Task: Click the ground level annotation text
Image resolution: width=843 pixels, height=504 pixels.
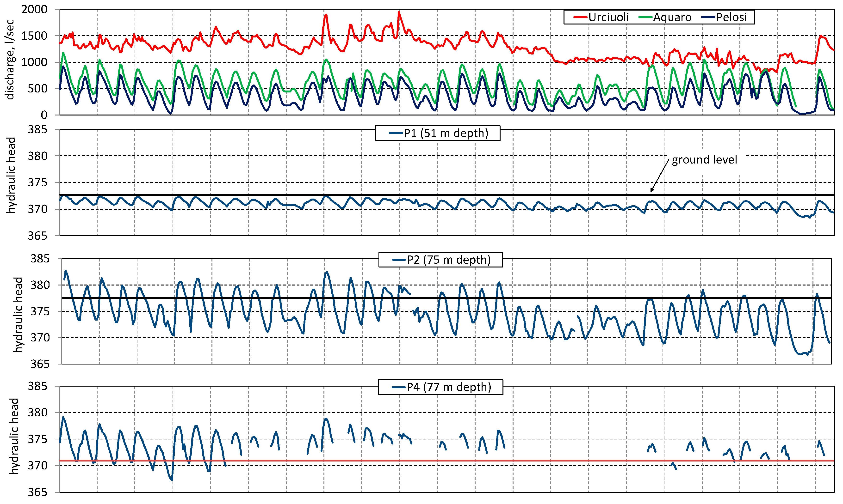Action: [704, 160]
